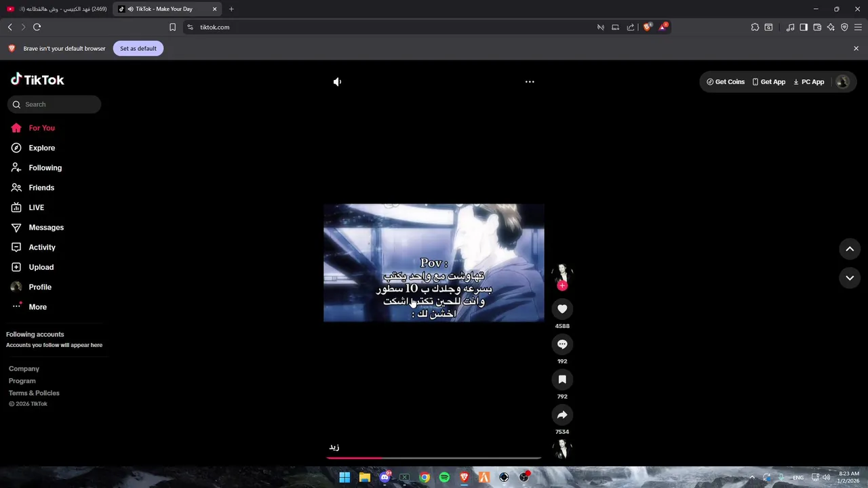Seek in the video progress bar

(434, 458)
